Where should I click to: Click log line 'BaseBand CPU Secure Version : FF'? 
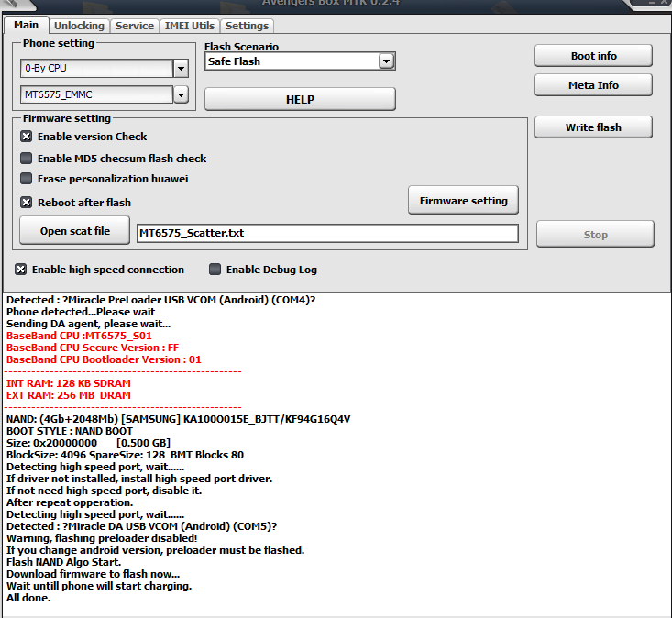coord(93,348)
